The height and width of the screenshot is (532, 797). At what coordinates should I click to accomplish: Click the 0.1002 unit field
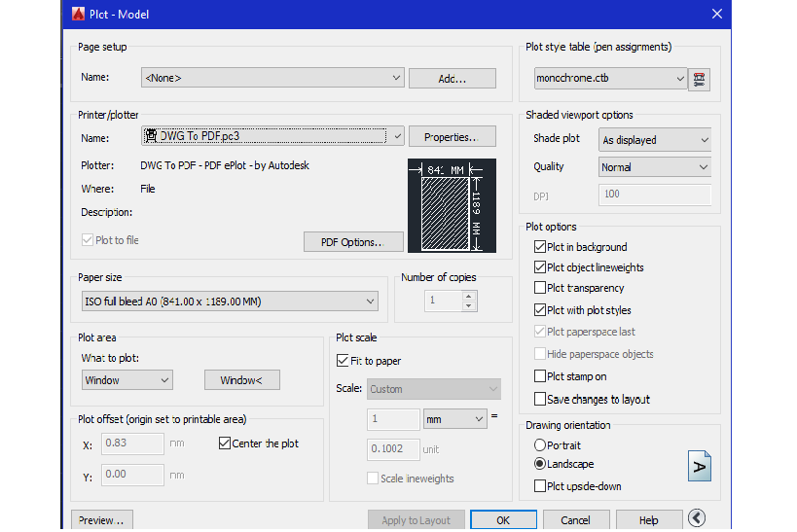point(393,449)
